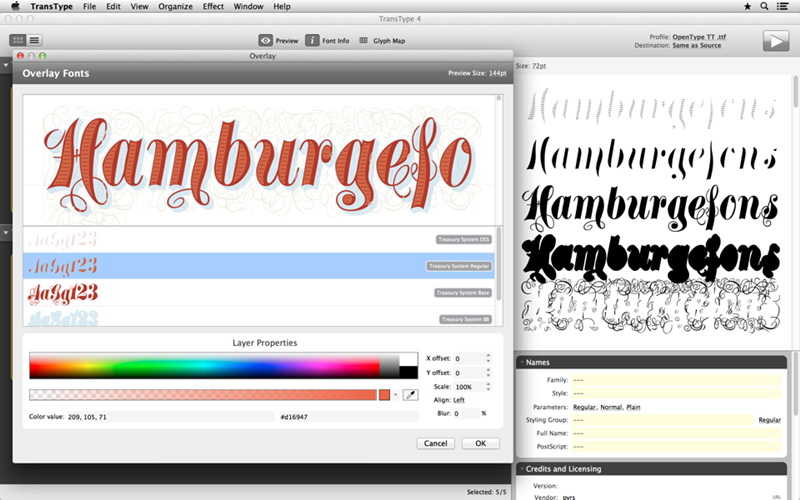This screenshot has width=800, height=500.
Task: Open the Glyph Map icon
Action: tap(363, 40)
